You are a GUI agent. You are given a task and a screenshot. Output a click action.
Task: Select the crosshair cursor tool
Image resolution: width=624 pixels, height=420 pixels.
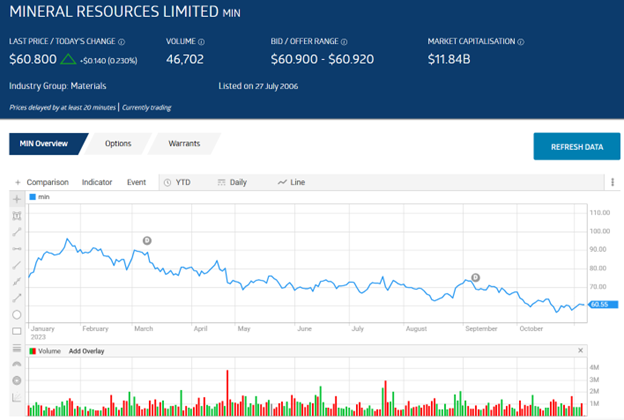[17, 199]
